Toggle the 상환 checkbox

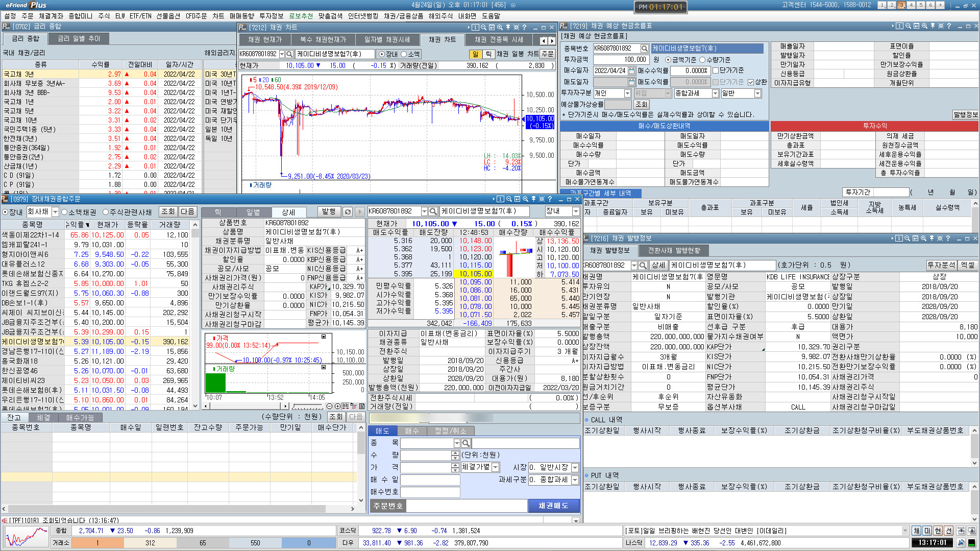click(751, 82)
